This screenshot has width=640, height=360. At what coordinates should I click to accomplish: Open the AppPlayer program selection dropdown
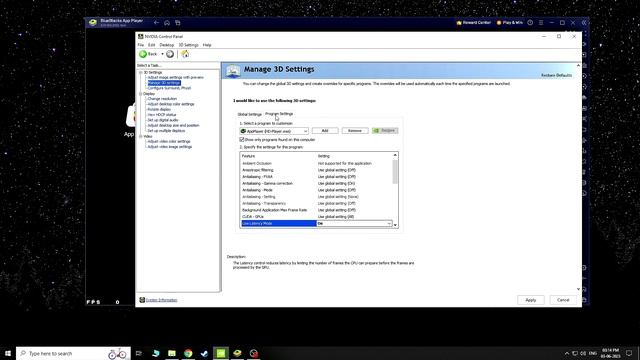point(274,131)
